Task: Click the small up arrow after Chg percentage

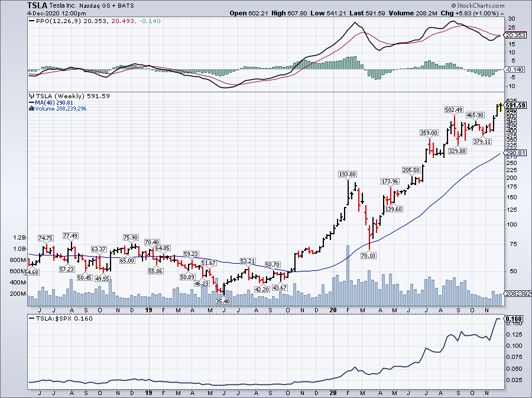Action: tap(502, 14)
